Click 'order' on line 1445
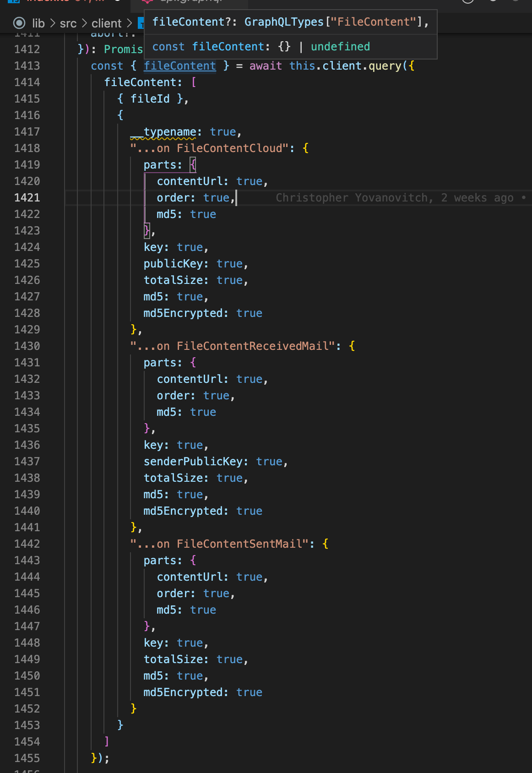 click(x=174, y=593)
